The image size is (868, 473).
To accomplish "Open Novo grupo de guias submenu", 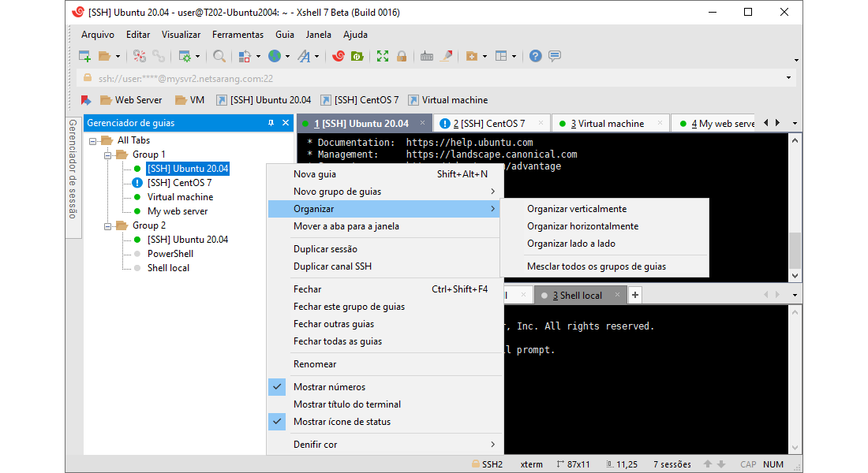I will point(385,192).
